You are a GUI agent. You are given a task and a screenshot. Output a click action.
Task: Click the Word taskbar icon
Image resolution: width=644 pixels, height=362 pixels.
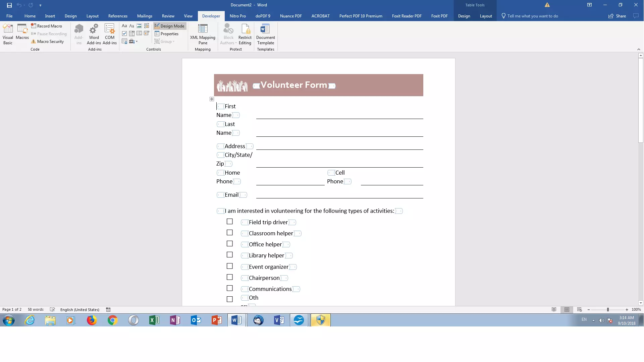pyautogui.click(x=236, y=320)
